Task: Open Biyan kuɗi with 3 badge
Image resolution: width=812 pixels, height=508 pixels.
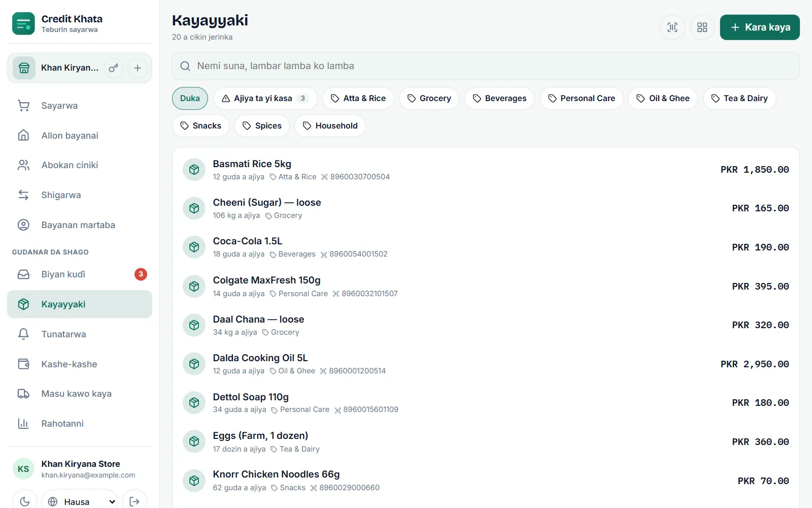Action: 80,274
